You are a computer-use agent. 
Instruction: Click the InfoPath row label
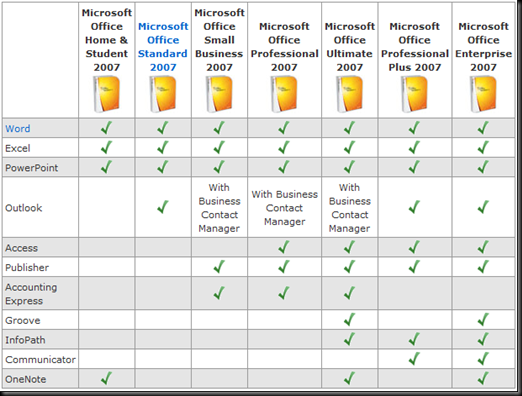(25, 340)
